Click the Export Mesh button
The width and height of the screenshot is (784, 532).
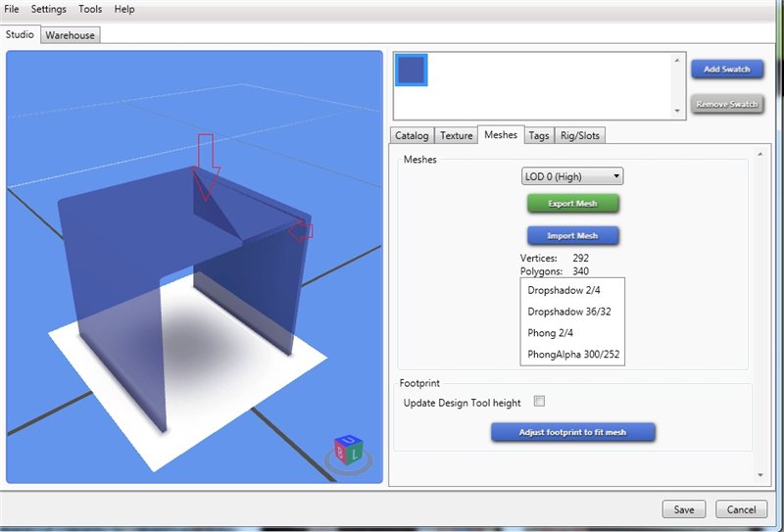click(x=573, y=204)
